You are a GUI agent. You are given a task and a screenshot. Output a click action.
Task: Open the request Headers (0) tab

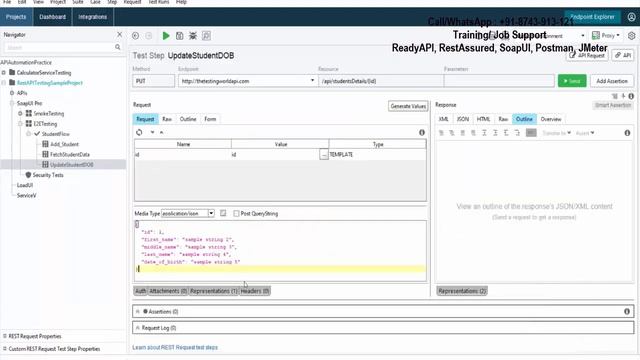(255, 291)
